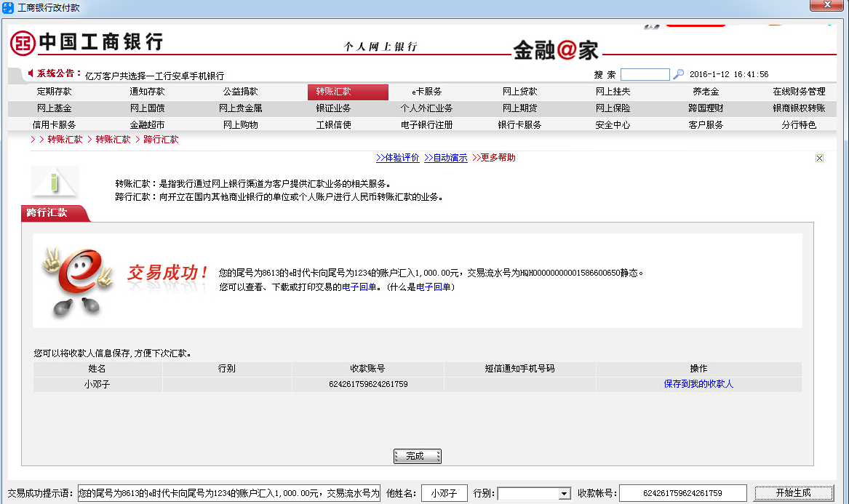849x504 pixels.
Task: Open the 体验评价 link
Action: (x=397, y=158)
